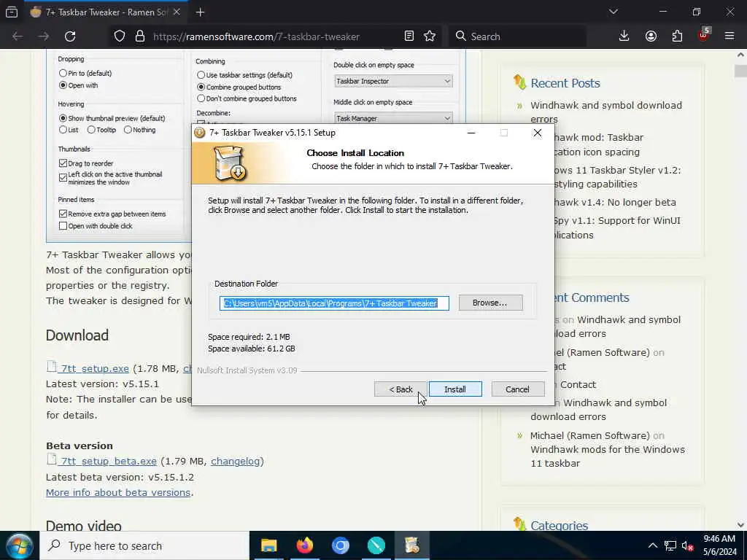
Task: Click the page vertical scrollbar thumb
Action: [741, 71]
